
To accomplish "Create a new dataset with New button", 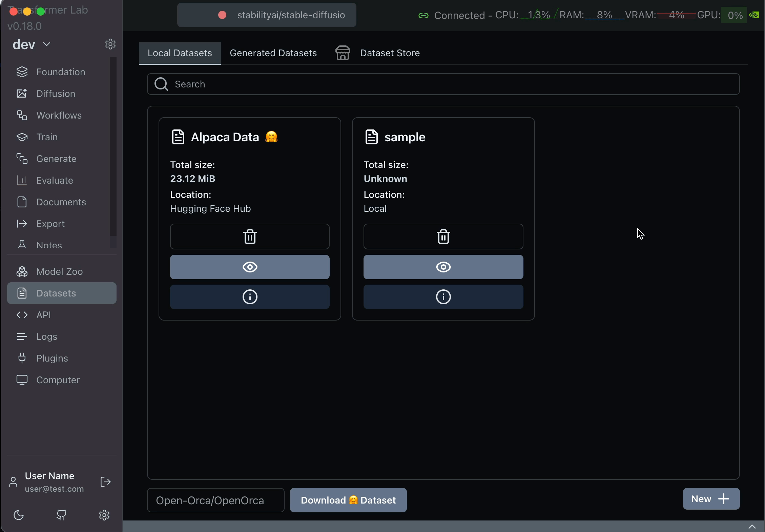I will [711, 498].
